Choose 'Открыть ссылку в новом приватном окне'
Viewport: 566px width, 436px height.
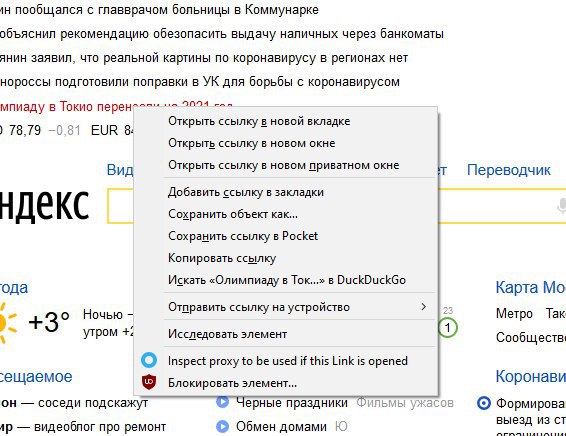[285, 165]
